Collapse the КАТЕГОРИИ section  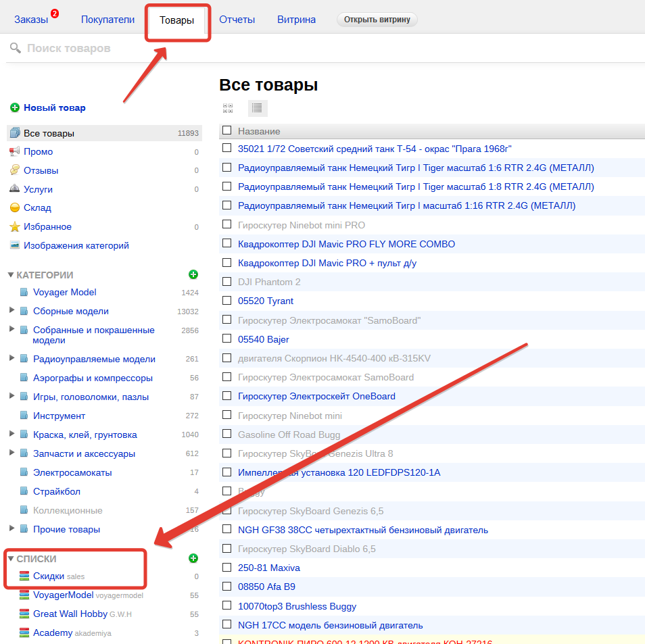click(11, 275)
